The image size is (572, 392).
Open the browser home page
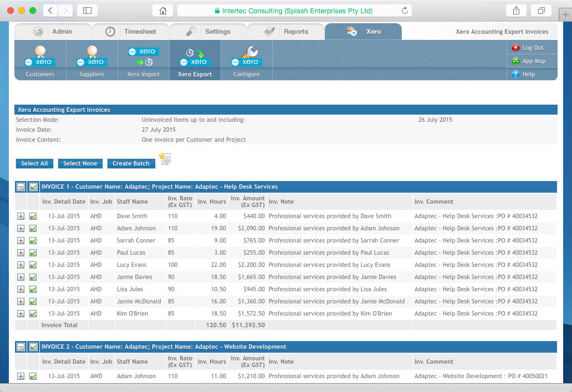coord(163,11)
